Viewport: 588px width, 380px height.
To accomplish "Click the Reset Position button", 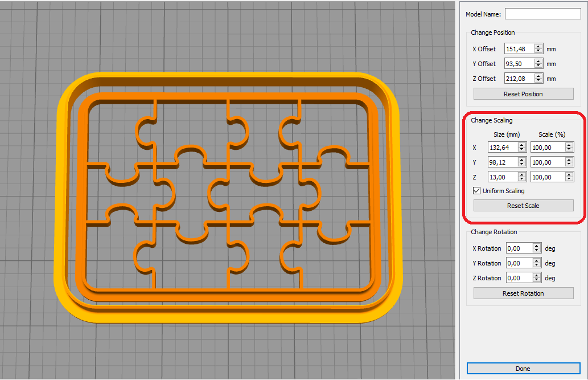I will point(523,94).
